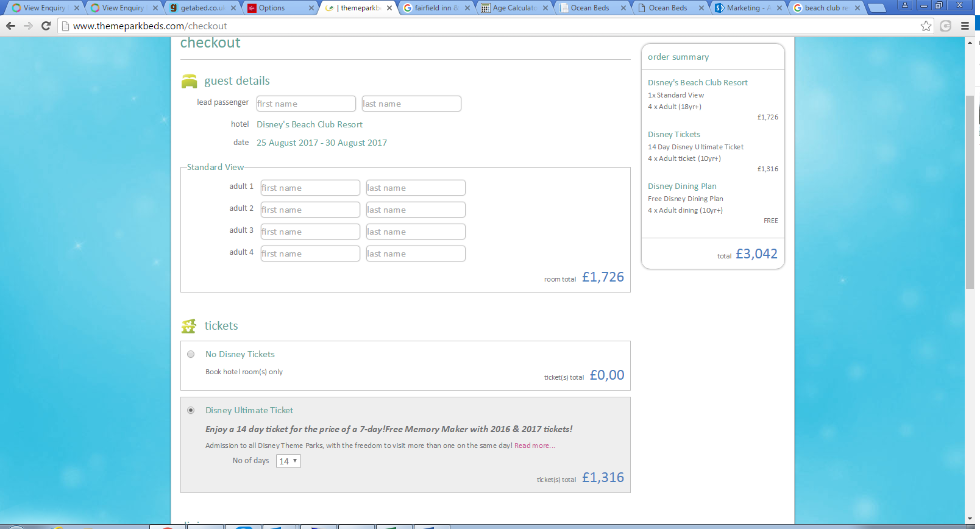Click the '4 x Adult (18yr+)' line
This screenshot has width=980, height=529.
[675, 107]
